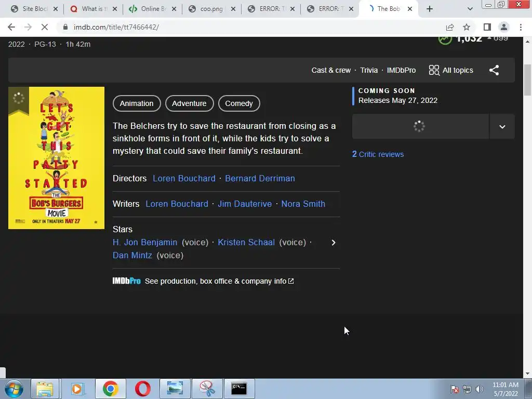Image resolution: width=532 pixels, height=399 pixels.
Task: Open Cast & crew link
Action: (x=331, y=70)
